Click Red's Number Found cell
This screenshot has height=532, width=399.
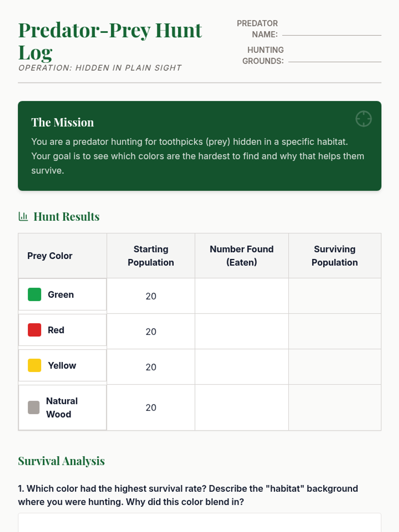(x=241, y=332)
